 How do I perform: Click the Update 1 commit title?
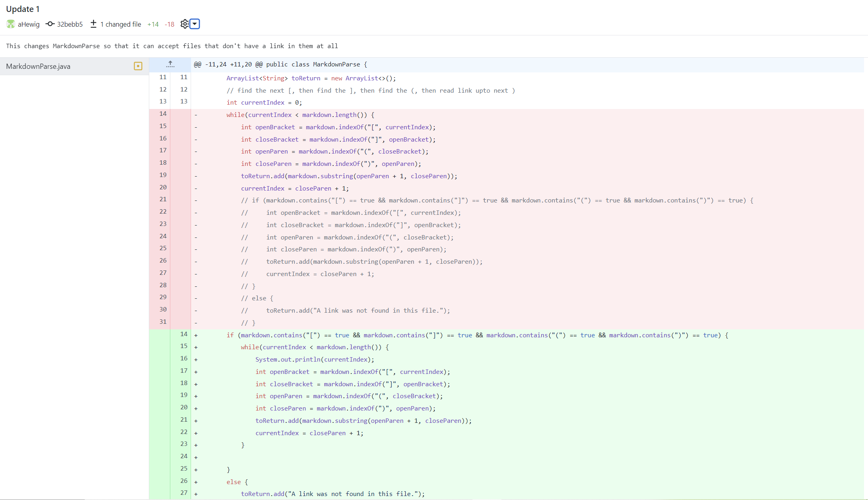(23, 9)
